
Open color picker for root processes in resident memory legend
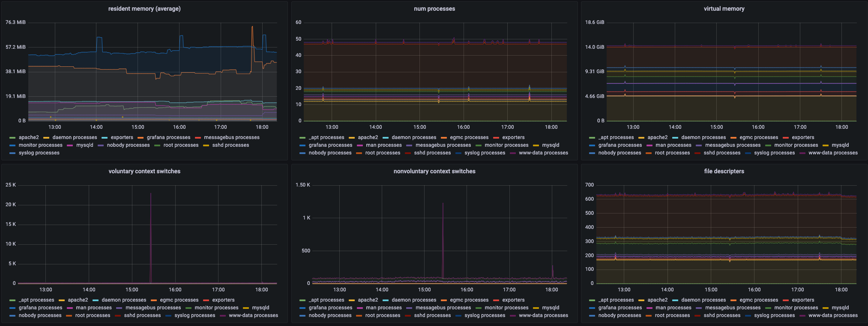[157, 145]
